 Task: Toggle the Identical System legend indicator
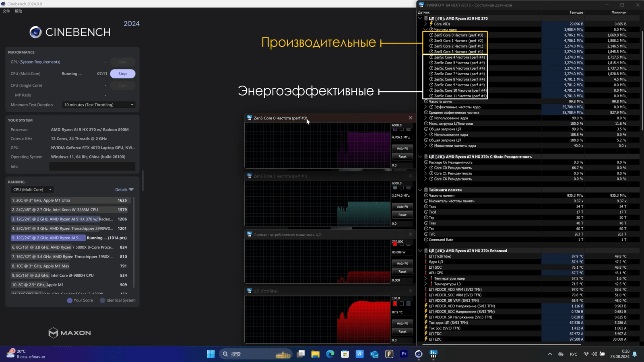tap(103, 300)
